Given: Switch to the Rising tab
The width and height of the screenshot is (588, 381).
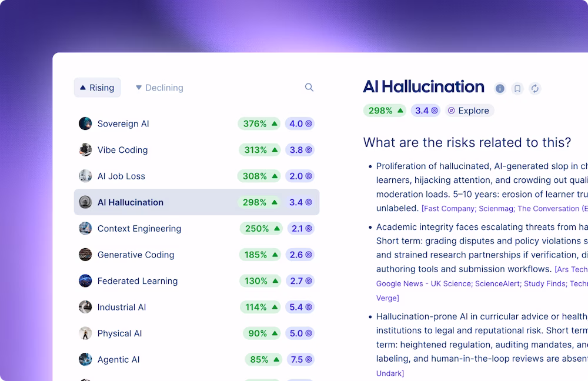Looking at the screenshot, I should click(x=97, y=88).
